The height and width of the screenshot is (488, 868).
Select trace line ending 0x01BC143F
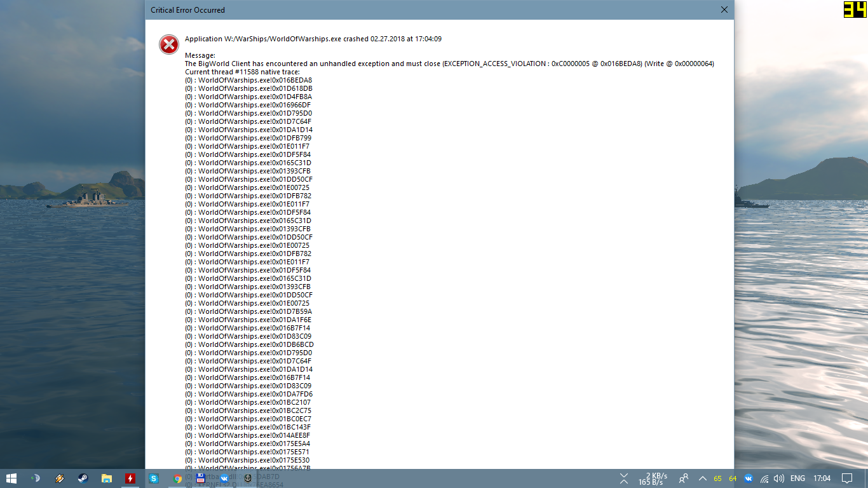click(x=248, y=427)
